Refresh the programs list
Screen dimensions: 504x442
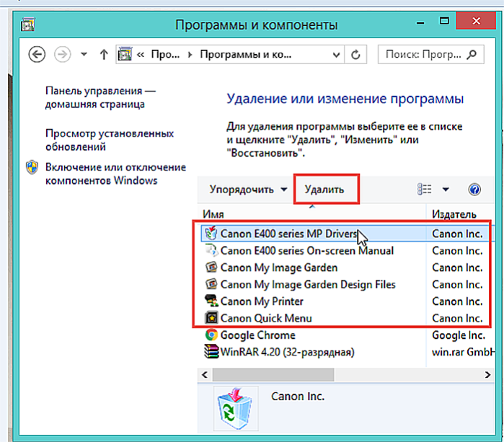355,54
